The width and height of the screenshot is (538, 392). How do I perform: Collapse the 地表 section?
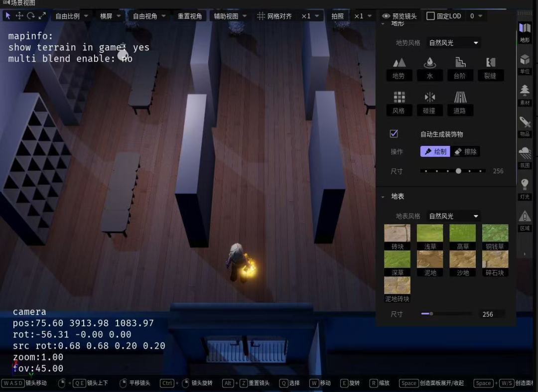point(383,197)
